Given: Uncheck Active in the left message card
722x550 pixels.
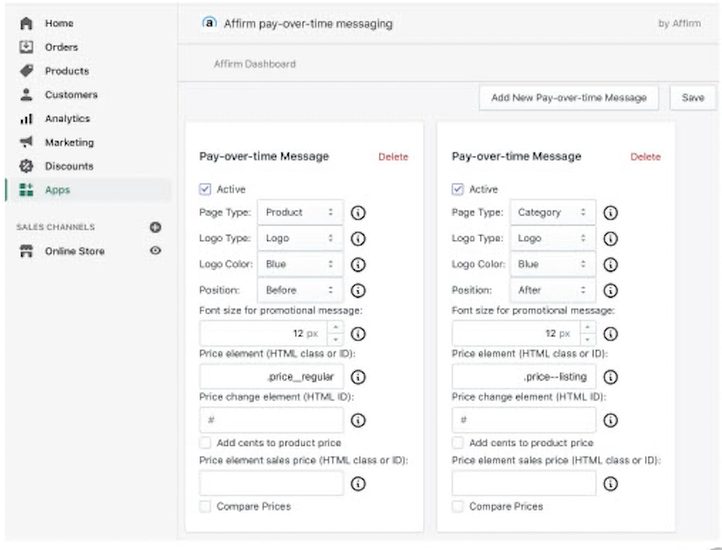Looking at the screenshot, I should pos(206,189).
